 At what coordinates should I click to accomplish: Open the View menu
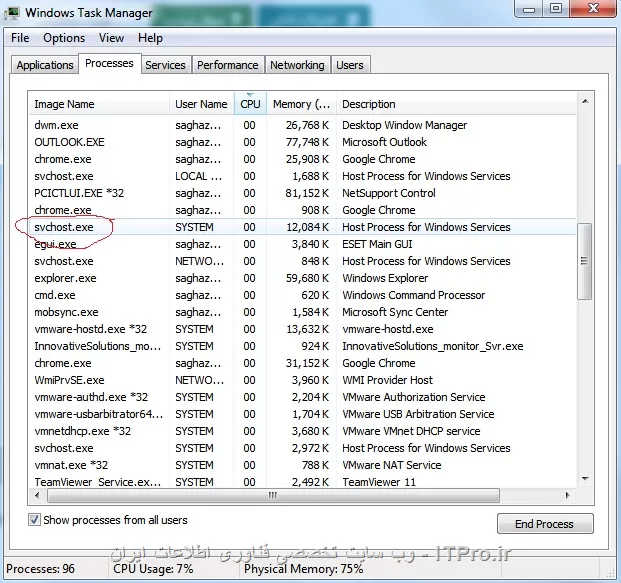point(111,38)
